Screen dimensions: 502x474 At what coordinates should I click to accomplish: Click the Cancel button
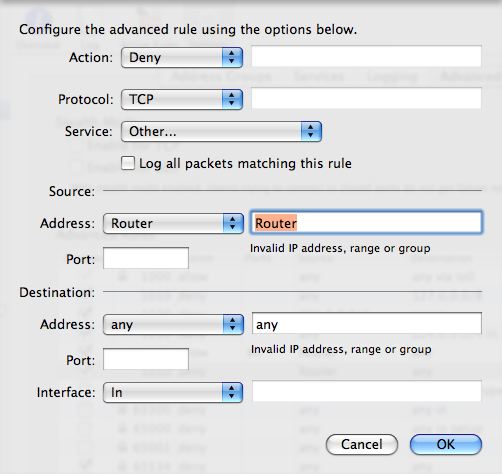coord(362,444)
